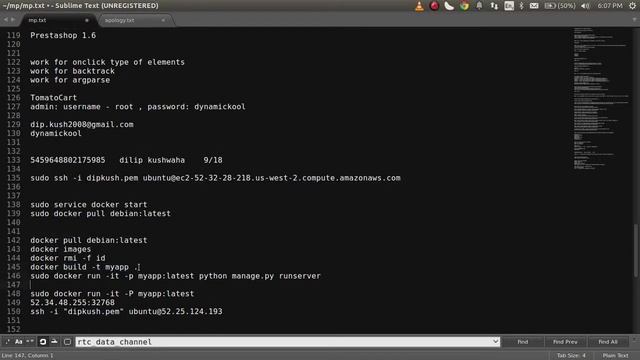Click the vertical scrollbar thumb
This screenshot has height=360, width=640.
click(x=636, y=251)
